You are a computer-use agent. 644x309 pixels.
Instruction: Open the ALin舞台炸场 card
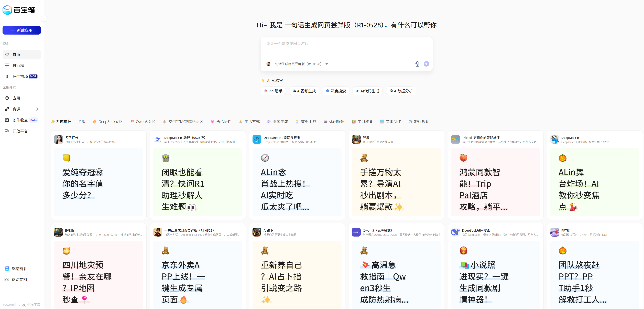595,182
